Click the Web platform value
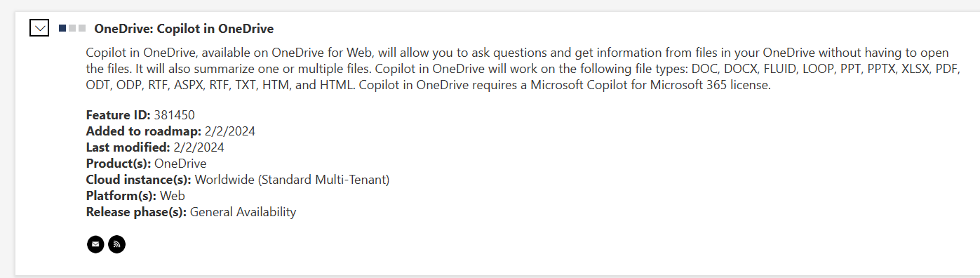The height and width of the screenshot is (278, 980). point(173,196)
